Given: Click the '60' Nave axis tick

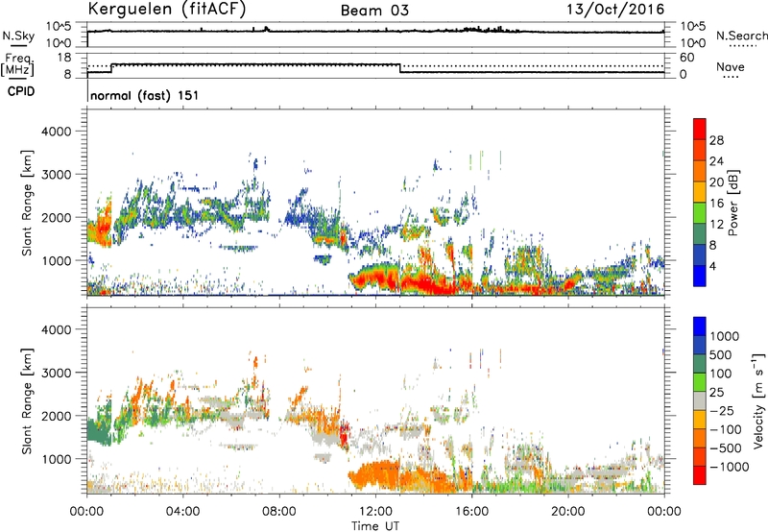Looking at the screenshot, I should click(x=686, y=58).
